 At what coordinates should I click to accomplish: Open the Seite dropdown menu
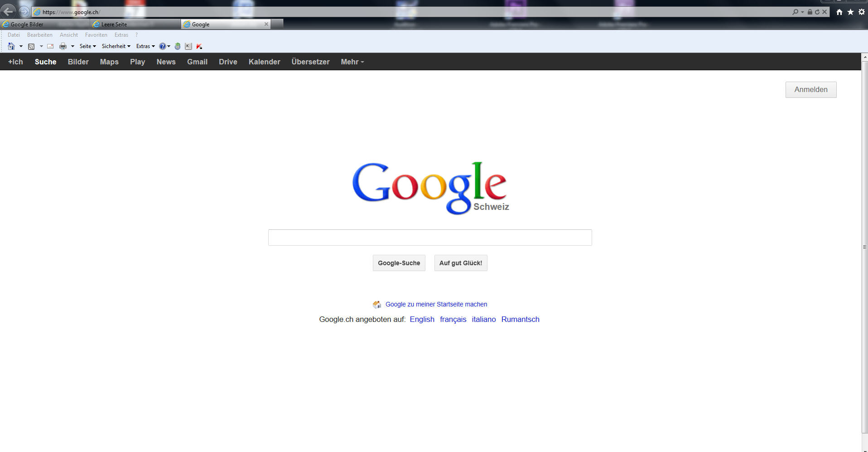pyautogui.click(x=88, y=46)
